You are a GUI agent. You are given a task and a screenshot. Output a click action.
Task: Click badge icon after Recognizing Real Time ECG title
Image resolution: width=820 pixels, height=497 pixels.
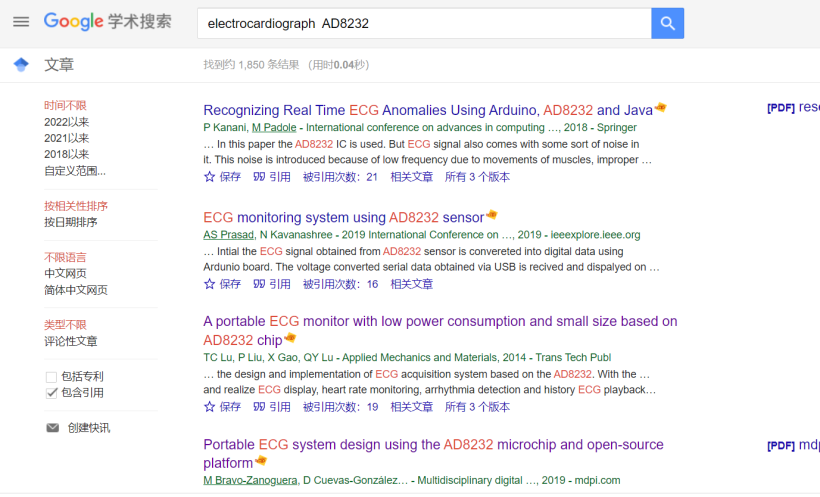660,108
